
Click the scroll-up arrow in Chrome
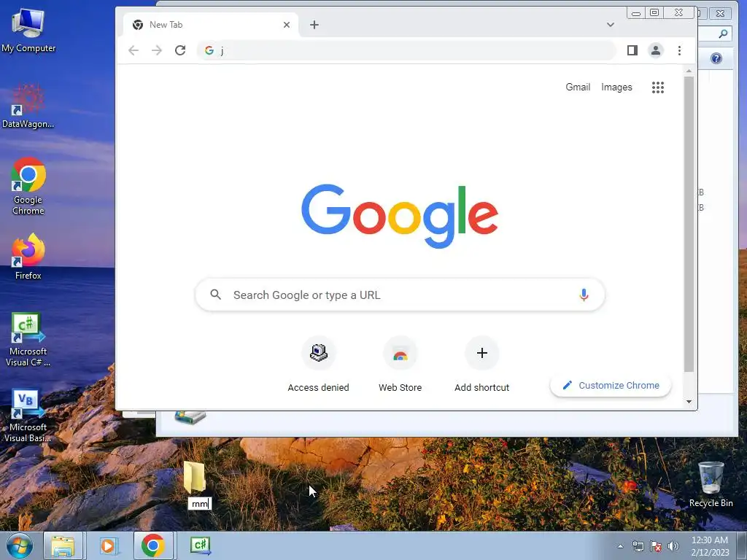[x=689, y=71]
